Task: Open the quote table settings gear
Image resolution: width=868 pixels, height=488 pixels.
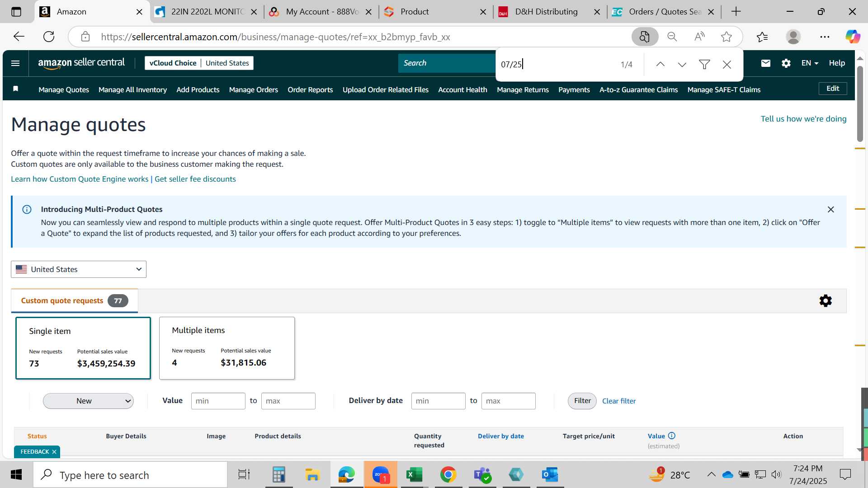Action: point(826,301)
